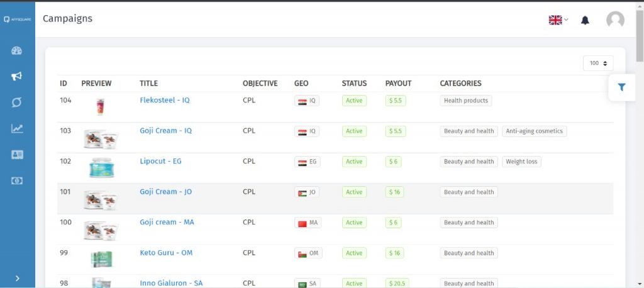Open the Goji Cream - JO campaign link
Viewport: 644px width, 288px height.
[x=165, y=191]
